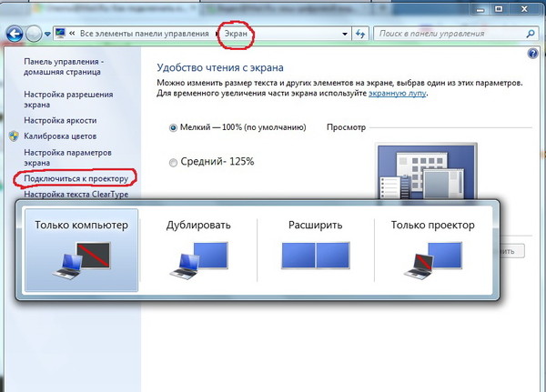Select 'Мелкий — 100%' radio button

click(173, 127)
